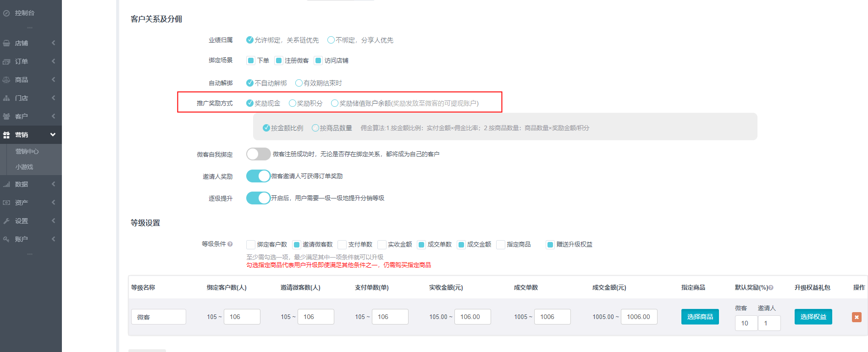Click the 成交单数 field showing 1006
This screenshot has height=352, width=868.
pos(553,317)
